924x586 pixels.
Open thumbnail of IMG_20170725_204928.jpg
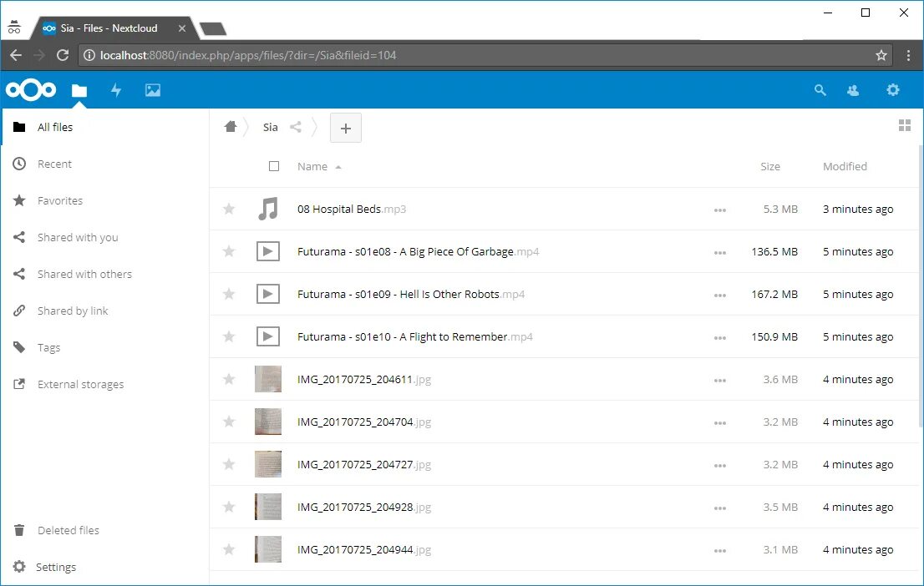[x=268, y=507]
